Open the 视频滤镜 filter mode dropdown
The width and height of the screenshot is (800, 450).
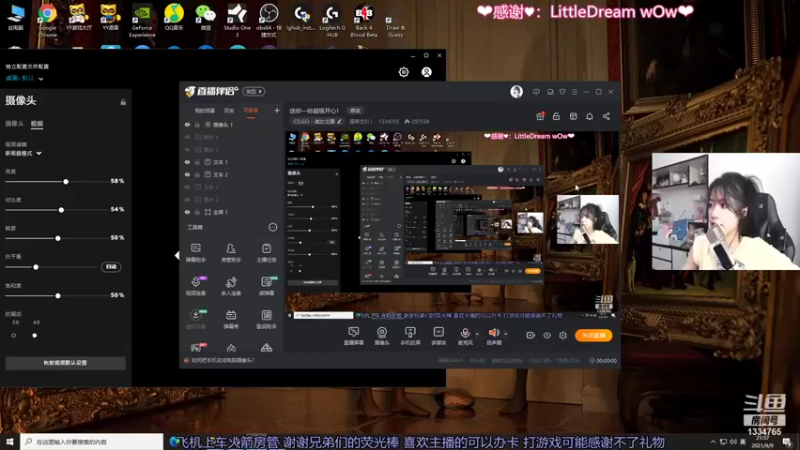coord(23,153)
